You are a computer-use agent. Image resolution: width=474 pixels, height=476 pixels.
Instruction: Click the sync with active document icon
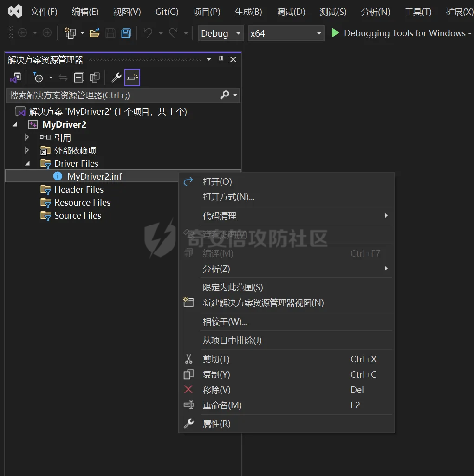point(63,78)
